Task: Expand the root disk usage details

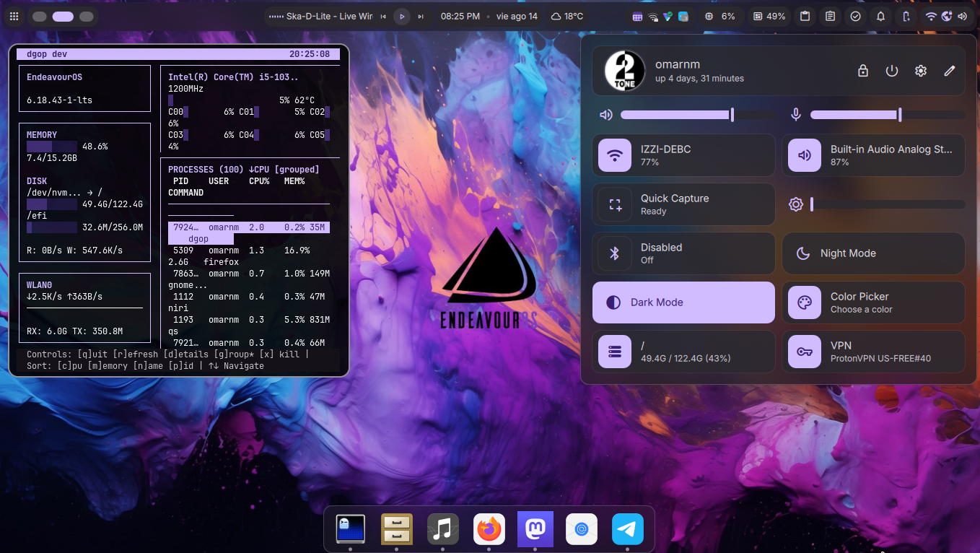Action: point(683,352)
